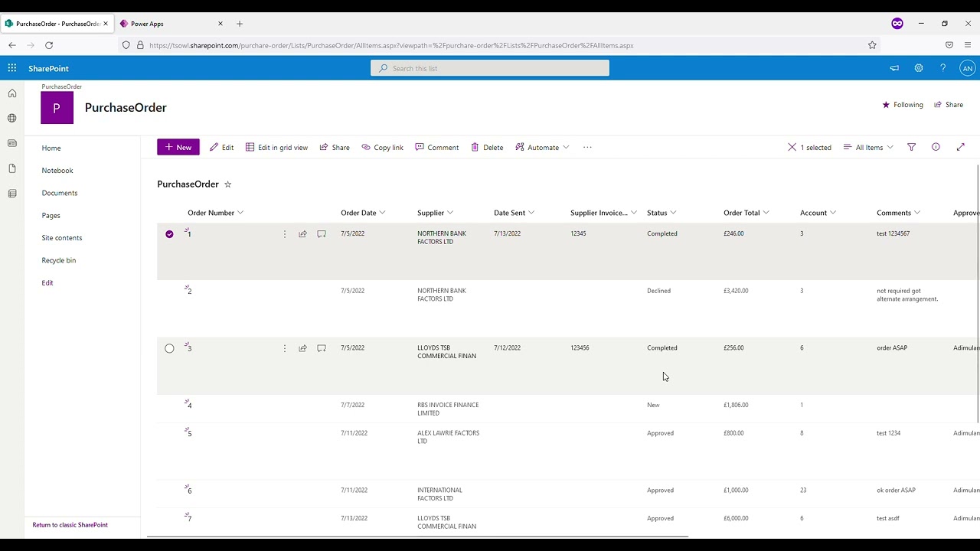Viewport: 980px width, 551px height.
Task: Click Comment command
Action: pos(436,147)
